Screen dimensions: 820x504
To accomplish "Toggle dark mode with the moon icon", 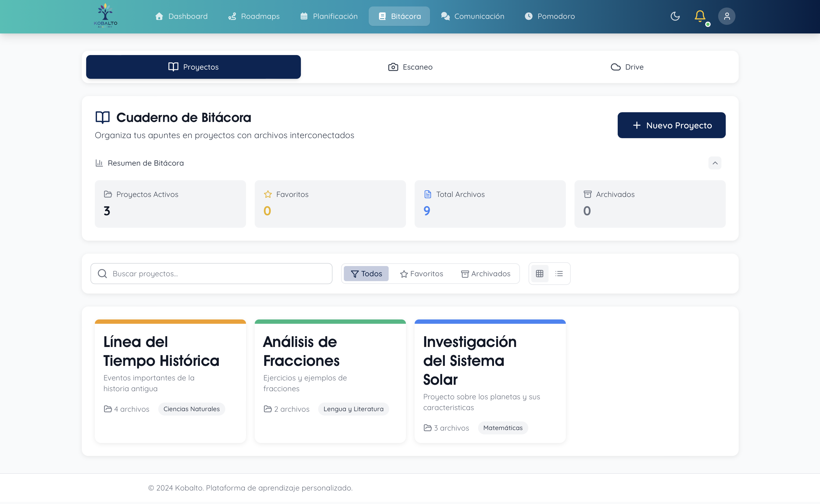I will pyautogui.click(x=675, y=16).
